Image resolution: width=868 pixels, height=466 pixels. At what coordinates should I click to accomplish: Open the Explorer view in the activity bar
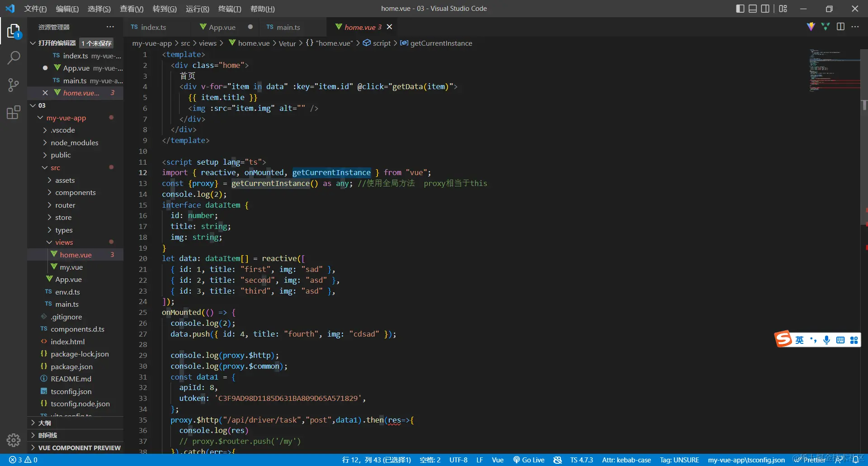click(14, 31)
